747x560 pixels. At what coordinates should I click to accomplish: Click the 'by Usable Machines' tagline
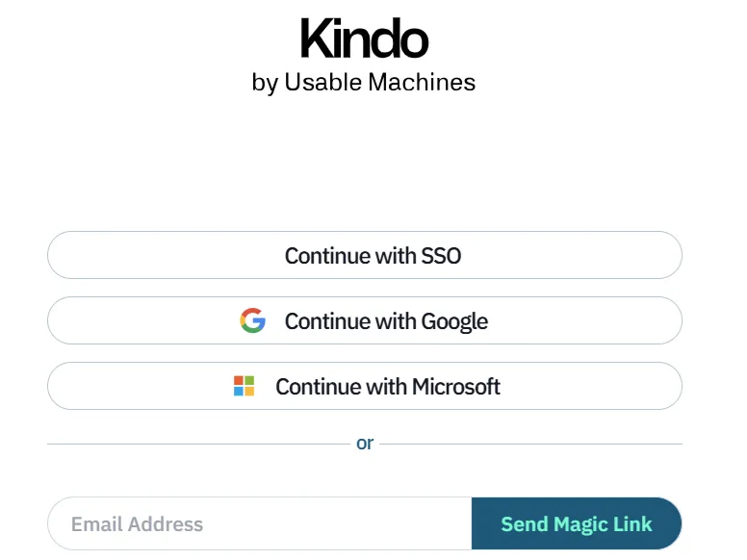coord(364,83)
